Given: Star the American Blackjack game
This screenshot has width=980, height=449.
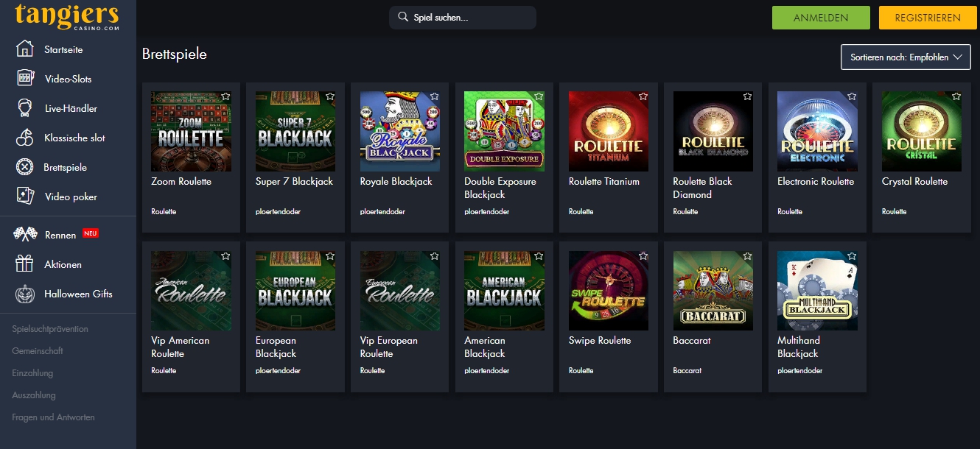Looking at the screenshot, I should coord(539,256).
